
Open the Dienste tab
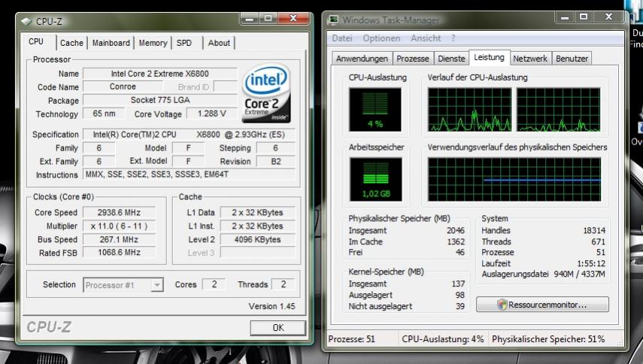(x=451, y=59)
